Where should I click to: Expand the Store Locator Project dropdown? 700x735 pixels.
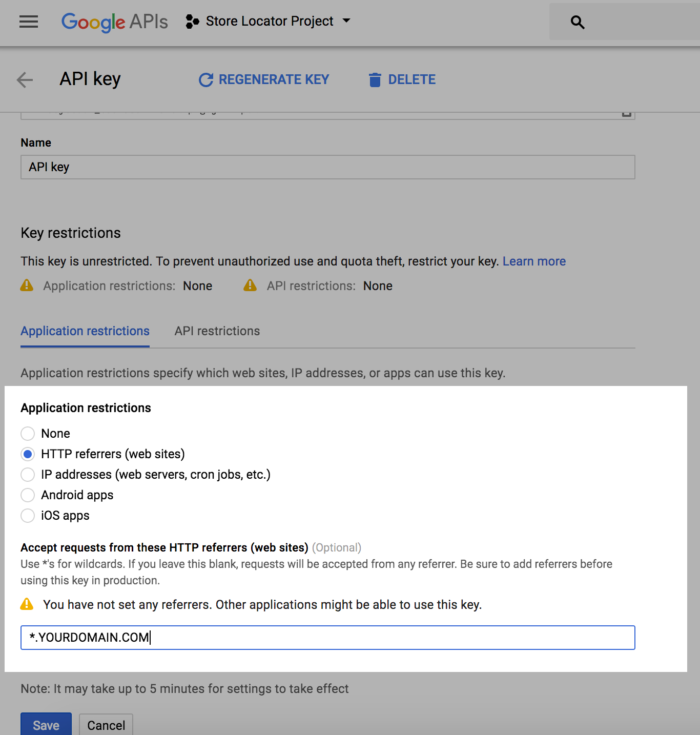(346, 21)
